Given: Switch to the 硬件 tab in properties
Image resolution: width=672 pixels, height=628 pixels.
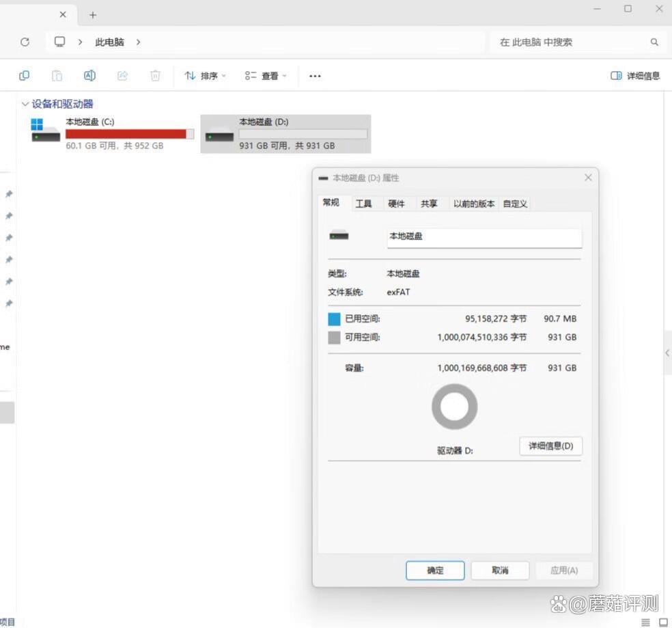Looking at the screenshot, I should click(x=398, y=203).
